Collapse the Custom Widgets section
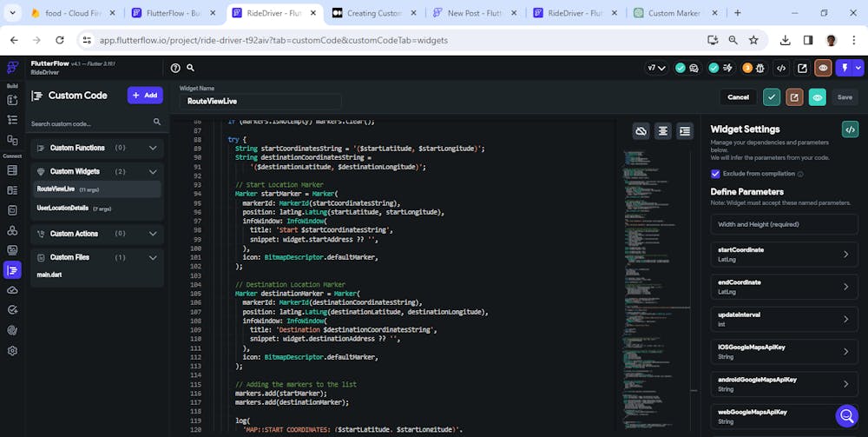868x437 pixels. click(153, 171)
